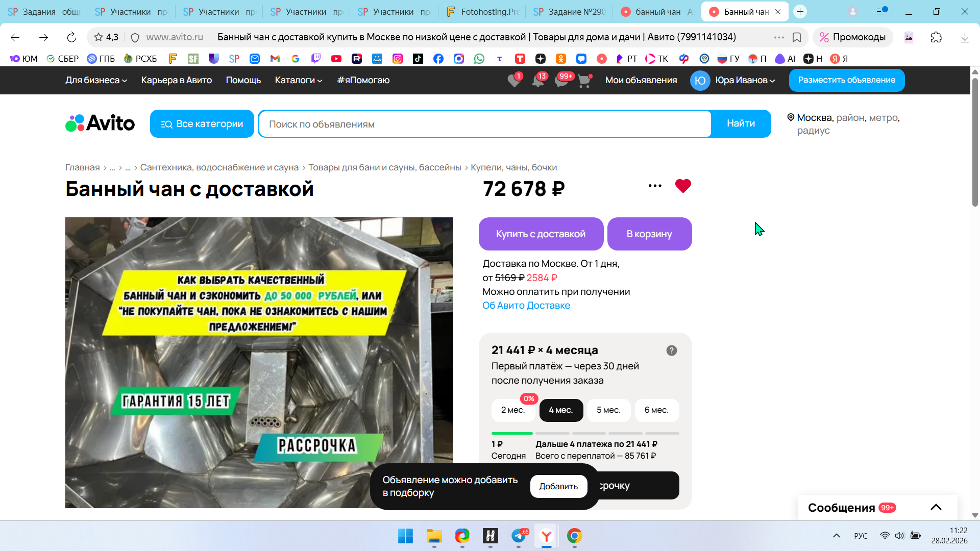
Task: Expand the Для бизнеса dropdown
Action: pos(96,80)
